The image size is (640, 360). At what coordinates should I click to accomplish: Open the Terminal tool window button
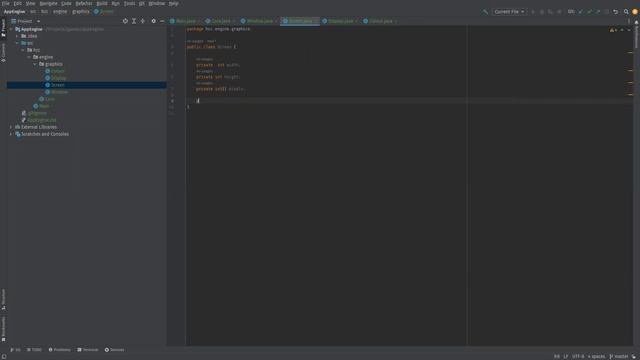88,350
